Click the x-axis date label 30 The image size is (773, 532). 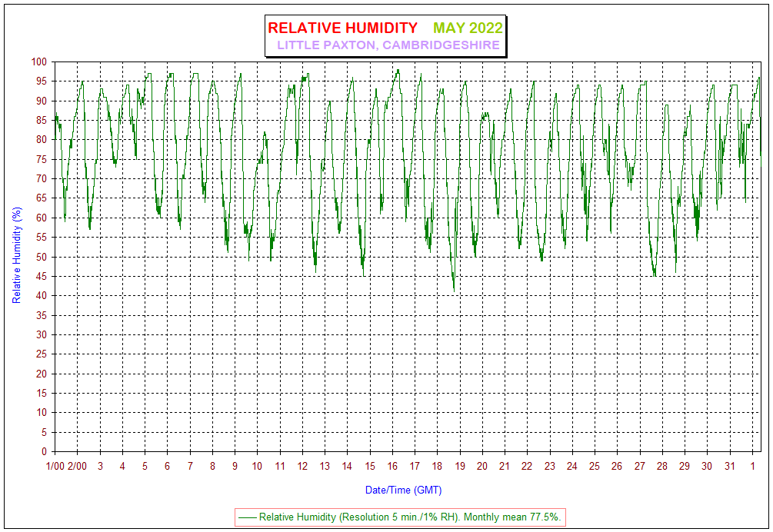coord(707,466)
